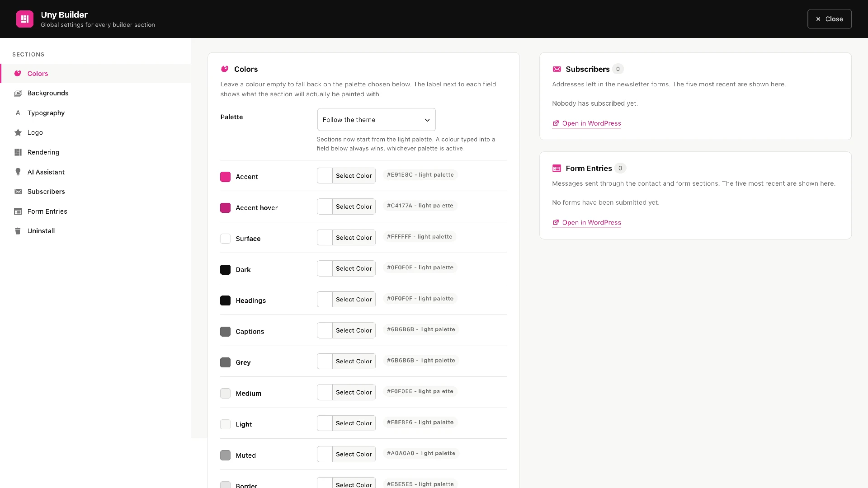Go to the Typography section
This screenshot has width=868, height=488.
point(95,113)
